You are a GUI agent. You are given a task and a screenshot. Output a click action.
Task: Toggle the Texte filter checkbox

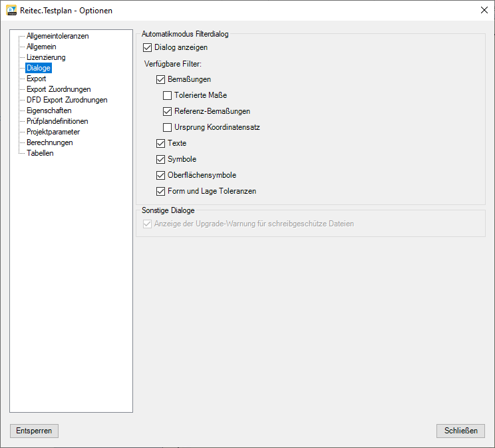coord(161,143)
